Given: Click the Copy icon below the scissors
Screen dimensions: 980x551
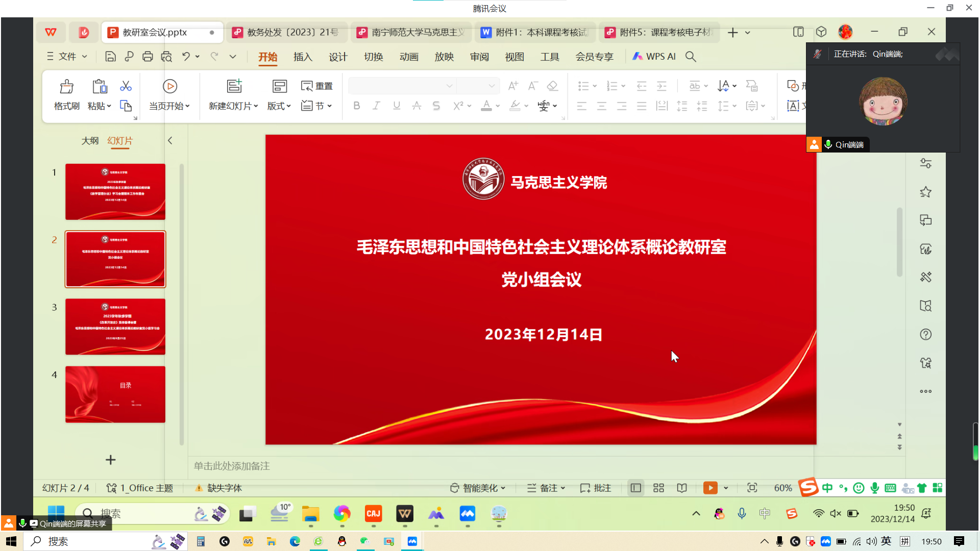Looking at the screenshot, I should click(x=126, y=106).
